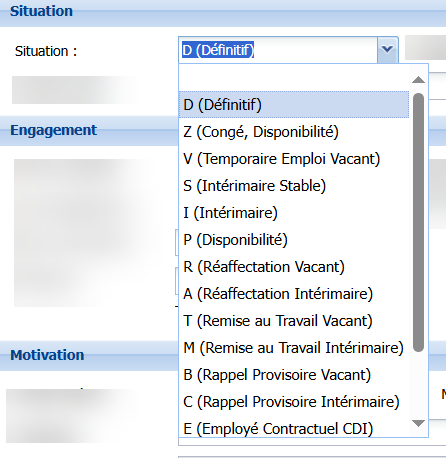Select V (Temporaire Emploi Vacant)
The width and height of the screenshot is (446, 458).
(294, 159)
